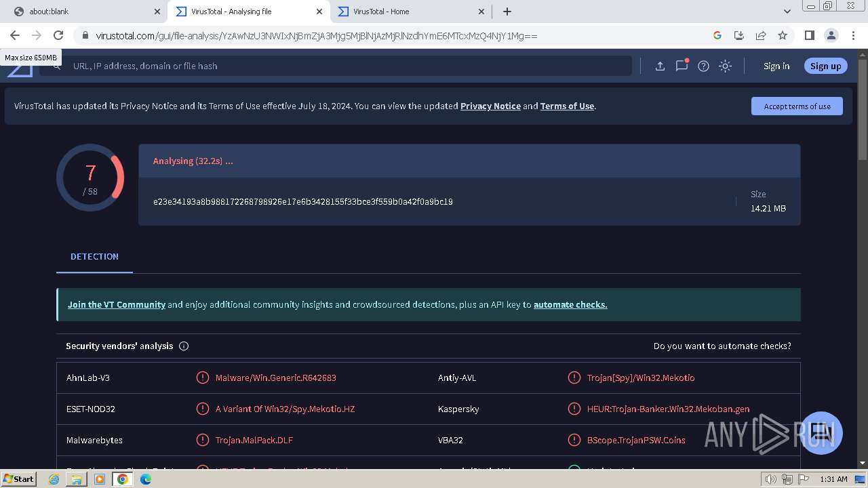The image size is (868, 488).
Task: Click Malwarebytes malicious alert icon
Action: tap(202, 440)
